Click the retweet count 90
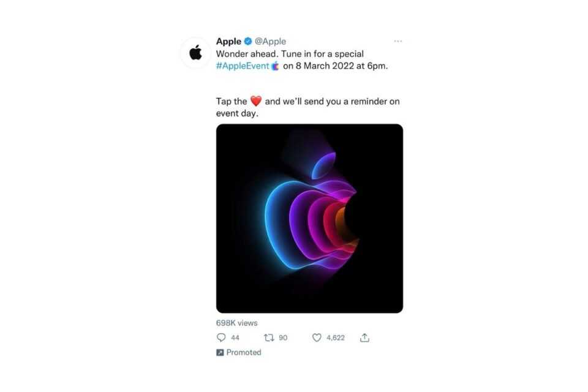This screenshot has width=588, height=392. 283,337
